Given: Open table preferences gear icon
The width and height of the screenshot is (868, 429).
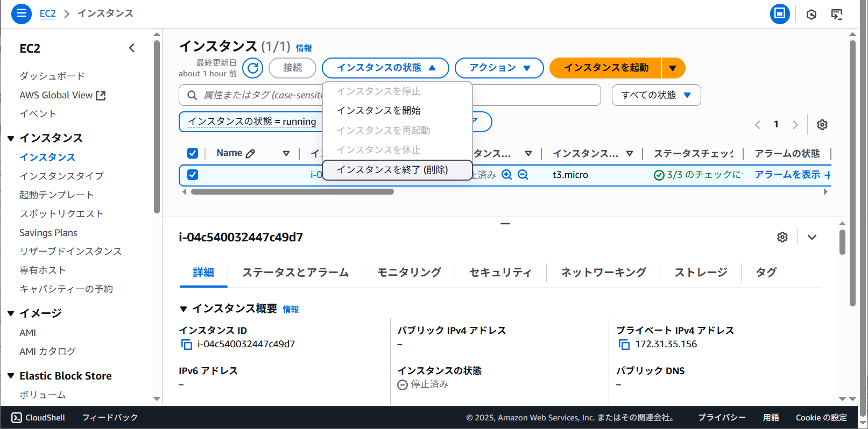Looking at the screenshot, I should tap(822, 125).
